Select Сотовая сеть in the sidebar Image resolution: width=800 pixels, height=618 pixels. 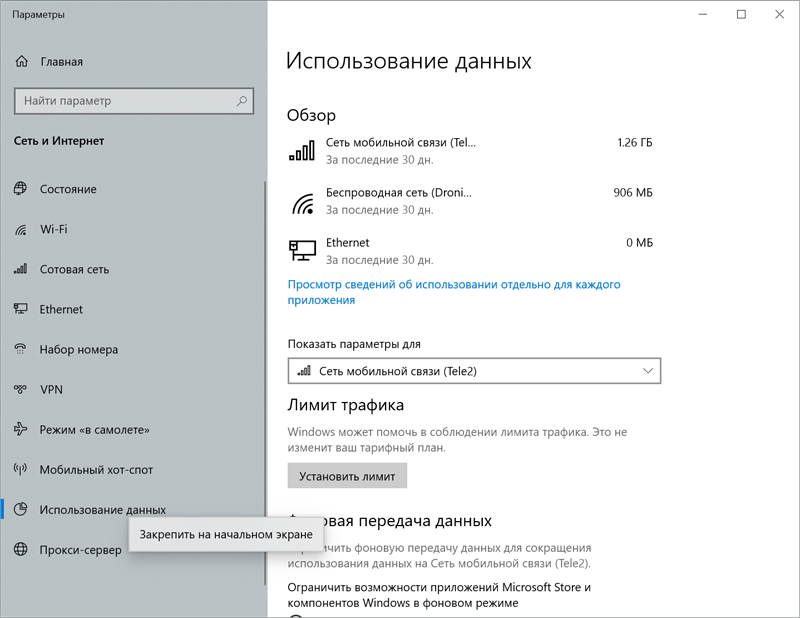tap(80, 269)
